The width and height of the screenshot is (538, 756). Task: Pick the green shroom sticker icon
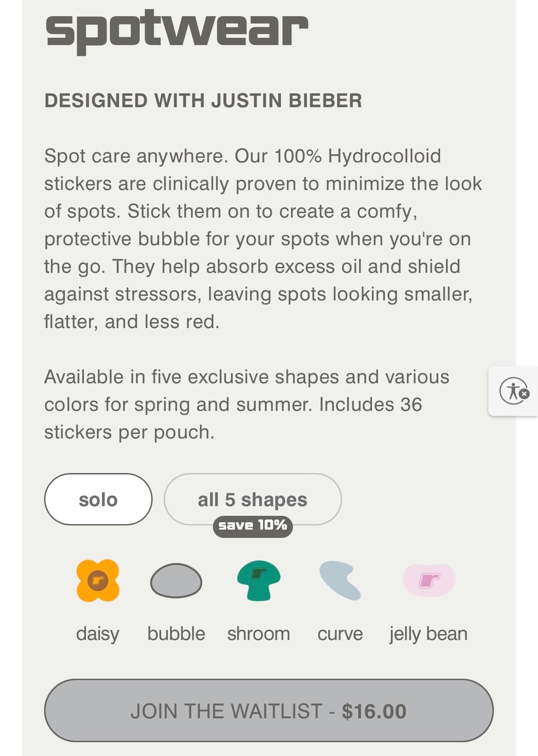258,581
